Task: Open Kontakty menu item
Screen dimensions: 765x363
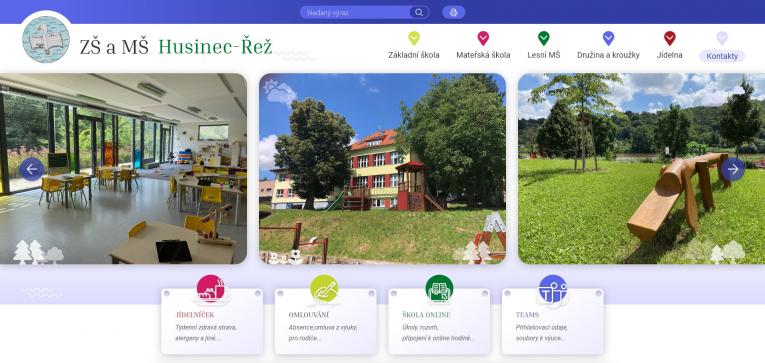Action: click(x=722, y=56)
